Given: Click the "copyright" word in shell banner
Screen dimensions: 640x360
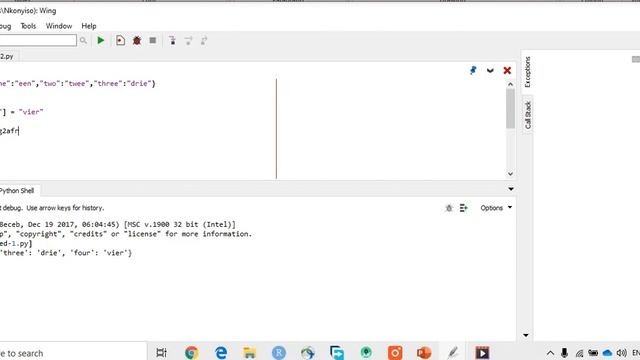Looking at the screenshot, I should coord(41,234).
